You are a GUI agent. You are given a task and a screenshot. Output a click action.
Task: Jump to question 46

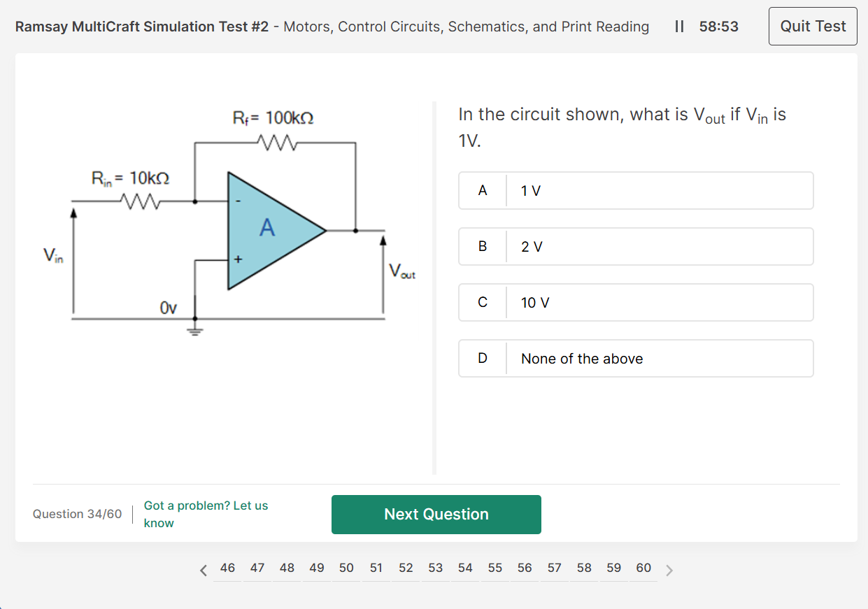pyautogui.click(x=227, y=568)
